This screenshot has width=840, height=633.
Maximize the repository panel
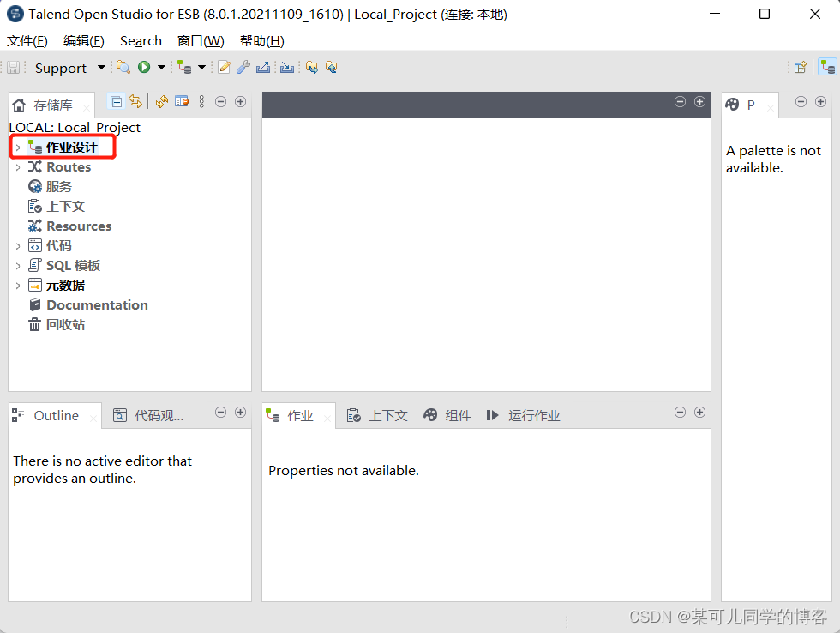pos(241,102)
